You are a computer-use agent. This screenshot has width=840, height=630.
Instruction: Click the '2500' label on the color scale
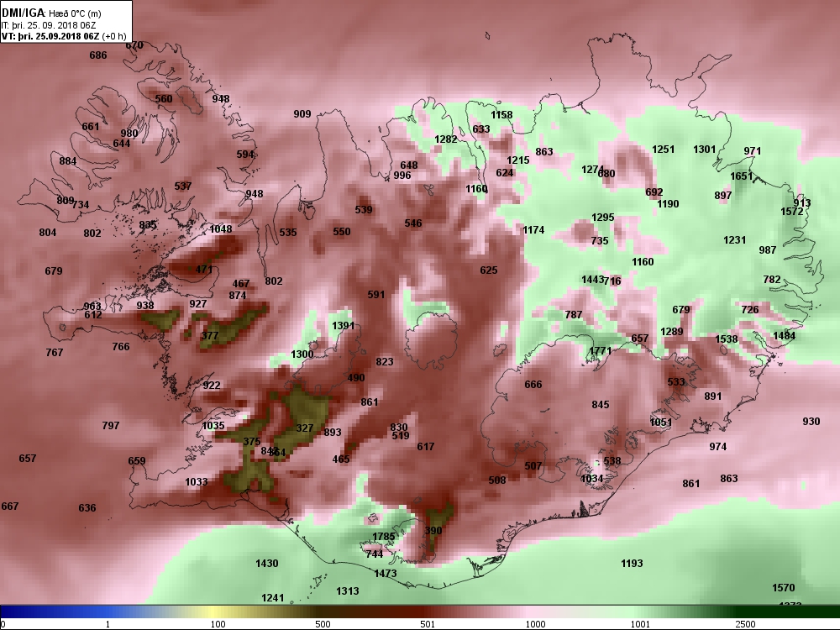click(x=745, y=624)
